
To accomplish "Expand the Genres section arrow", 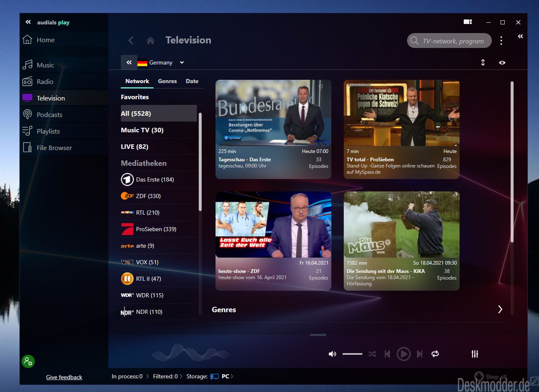I will tap(500, 309).
